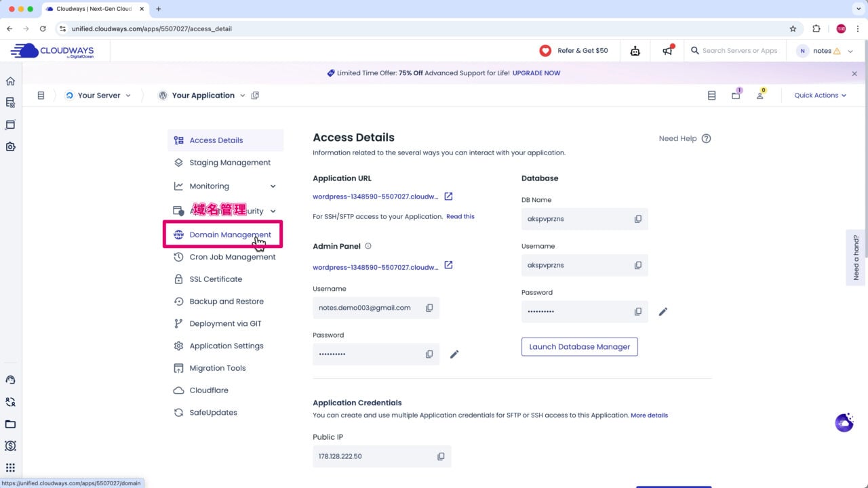Image resolution: width=868 pixels, height=488 pixels.
Task: Edit the Admin Panel password via pencil icon
Action: click(x=454, y=354)
